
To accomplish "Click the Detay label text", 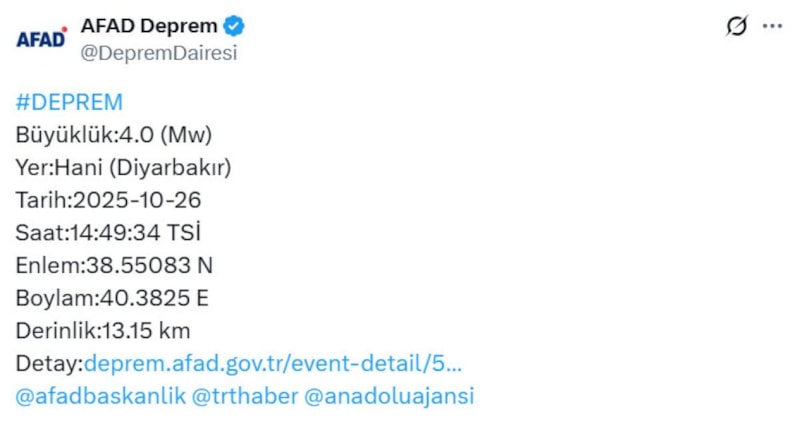I will (x=47, y=363).
